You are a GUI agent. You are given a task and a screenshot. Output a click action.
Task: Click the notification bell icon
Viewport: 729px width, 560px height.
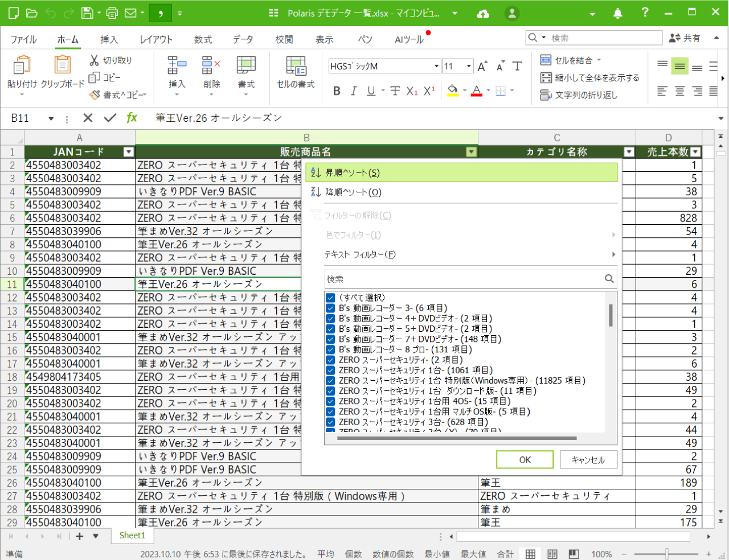tap(618, 13)
